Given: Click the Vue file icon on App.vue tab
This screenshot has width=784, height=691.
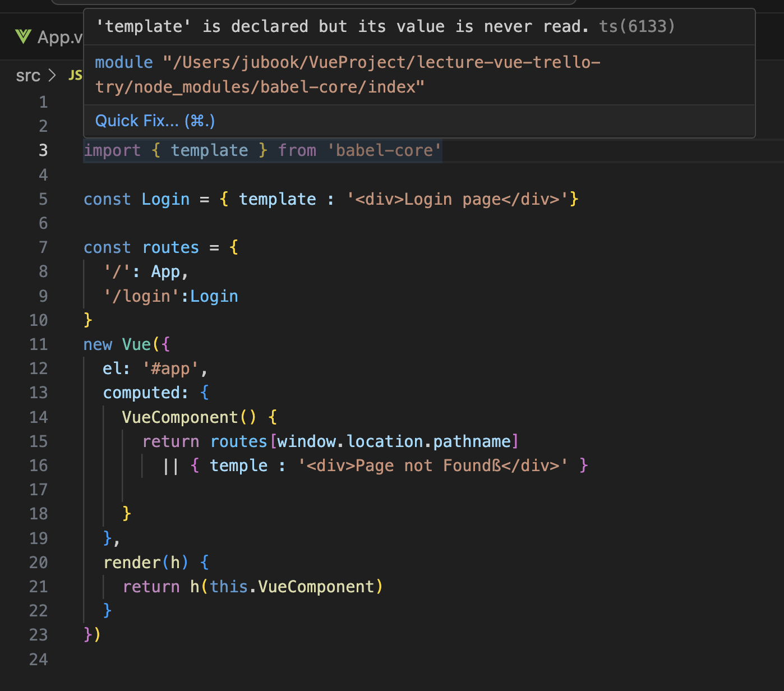Looking at the screenshot, I should (x=23, y=37).
